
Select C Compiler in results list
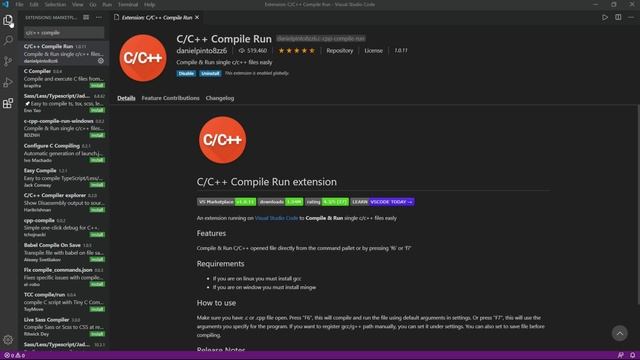[64, 78]
